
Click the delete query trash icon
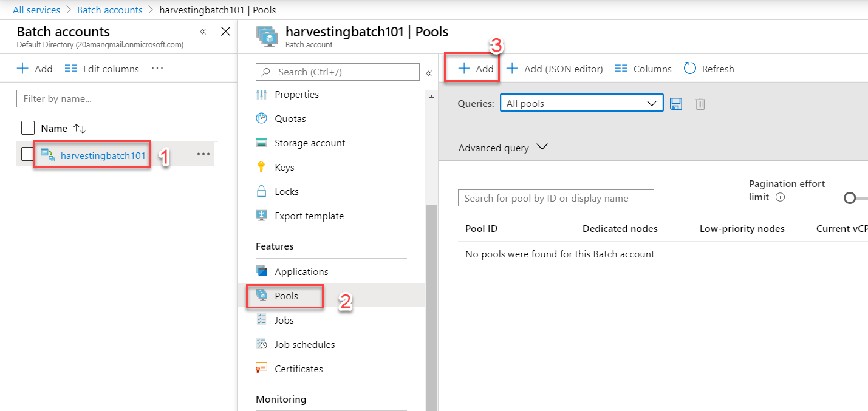[x=700, y=104]
